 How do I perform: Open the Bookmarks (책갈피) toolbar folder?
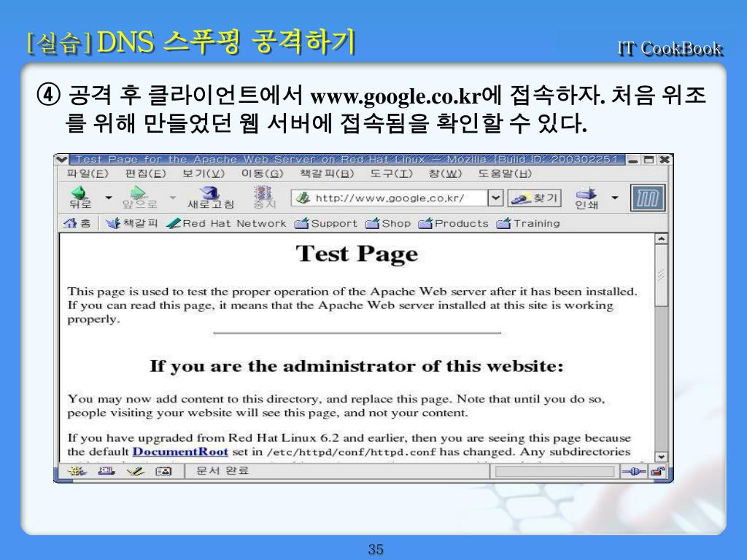pyautogui.click(x=132, y=223)
